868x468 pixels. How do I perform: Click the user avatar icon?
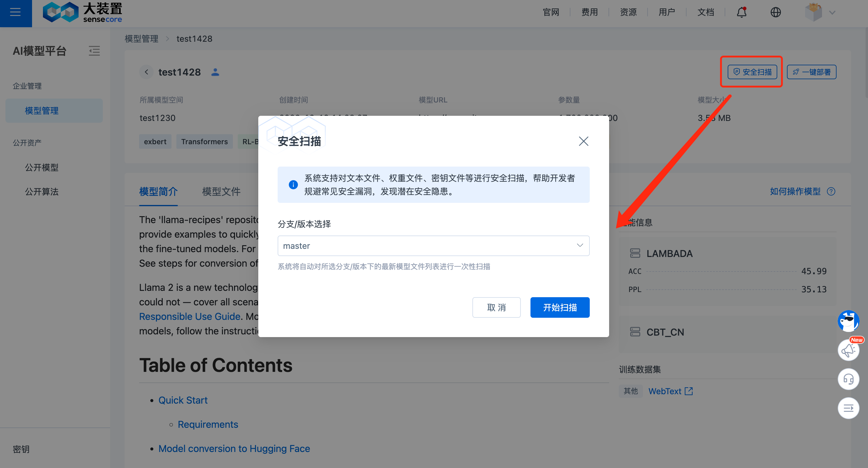coord(813,12)
